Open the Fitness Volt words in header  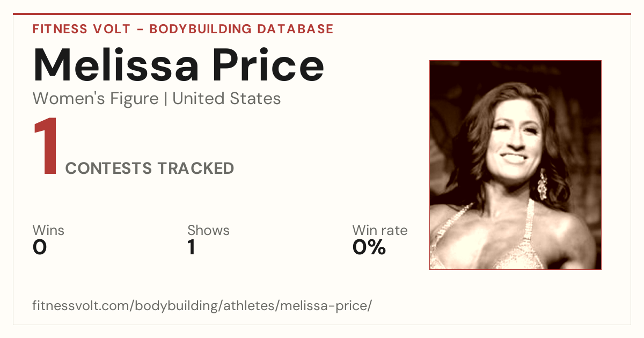(x=80, y=29)
